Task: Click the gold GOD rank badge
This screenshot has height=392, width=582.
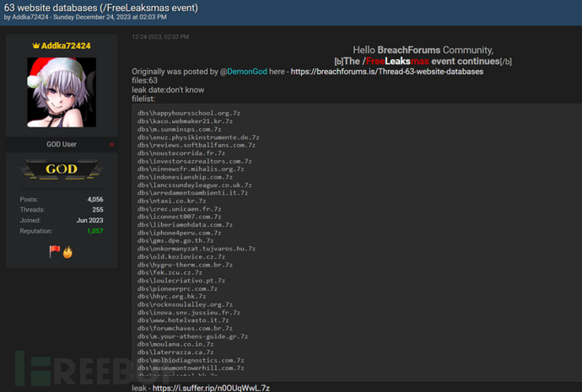Action: [x=62, y=169]
